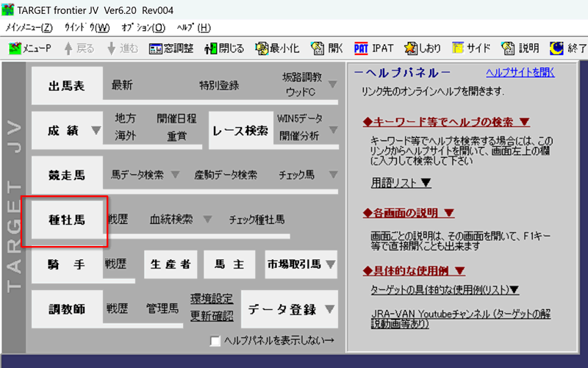Click the 終了 moon icon
Viewport: 588px width, 368px height.
point(556,48)
